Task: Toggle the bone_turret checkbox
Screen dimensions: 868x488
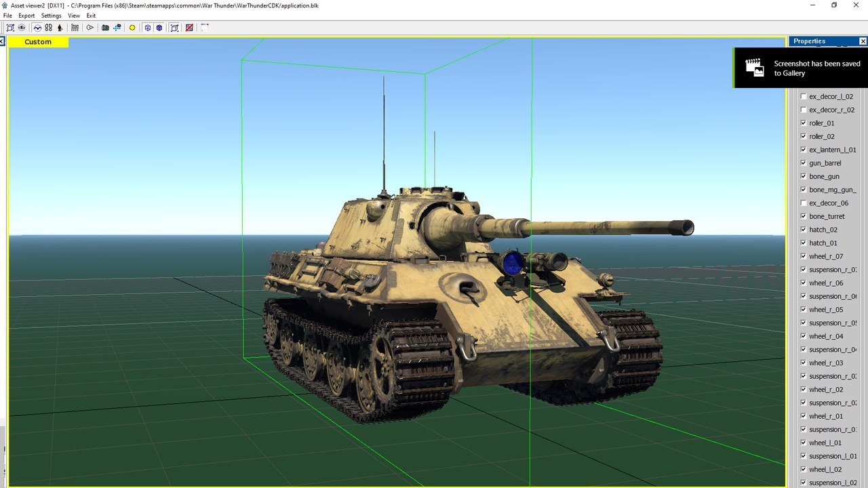Action: pyautogui.click(x=804, y=216)
